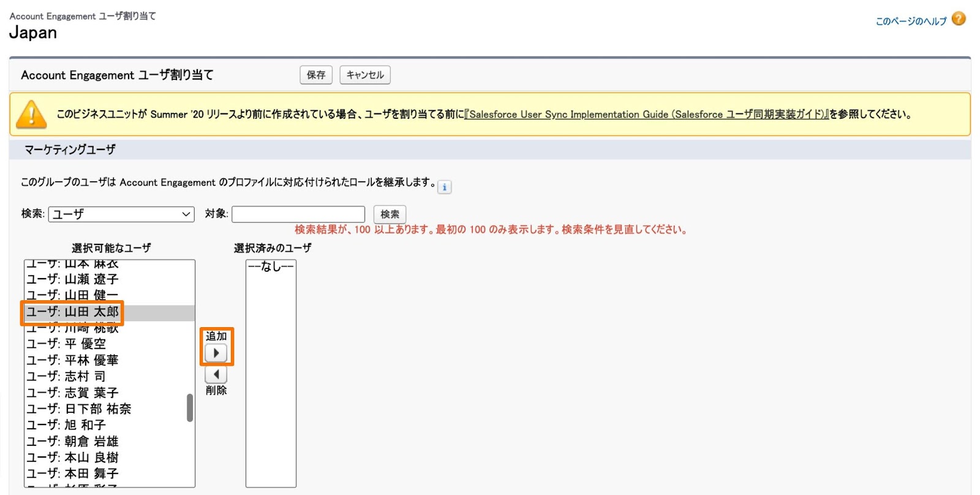980x495 pixels.
Task: Click the 検索 search button
Action: (390, 214)
